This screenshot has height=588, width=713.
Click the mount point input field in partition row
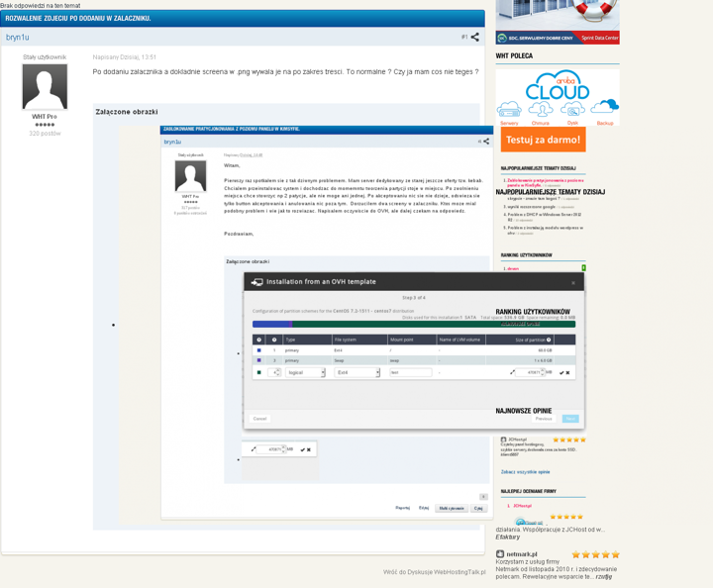coord(411,372)
